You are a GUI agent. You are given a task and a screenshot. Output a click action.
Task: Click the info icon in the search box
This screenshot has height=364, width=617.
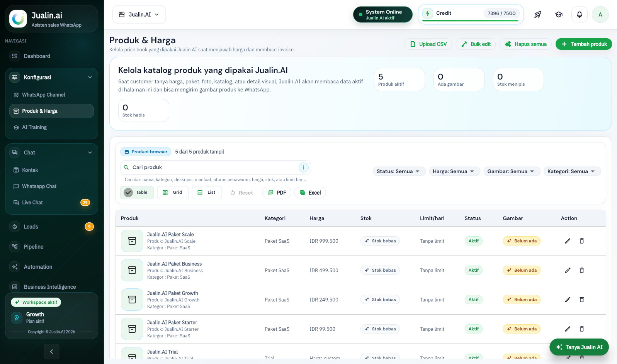(x=304, y=168)
